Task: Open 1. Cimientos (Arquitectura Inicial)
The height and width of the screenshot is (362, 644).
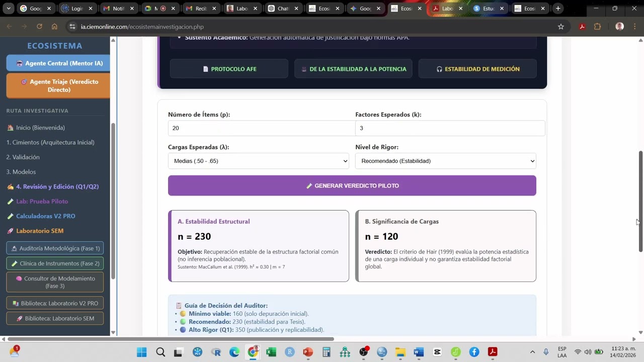Action: pyautogui.click(x=50, y=142)
